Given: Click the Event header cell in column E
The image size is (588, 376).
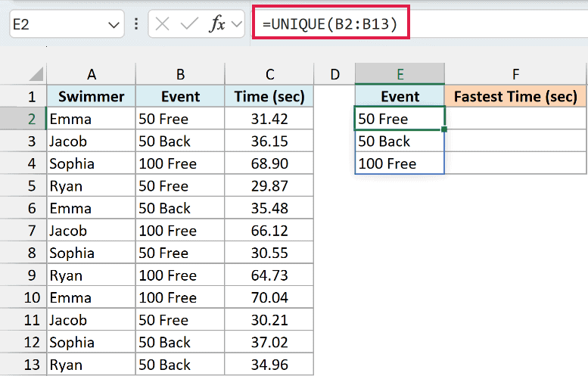Looking at the screenshot, I should tap(400, 96).
